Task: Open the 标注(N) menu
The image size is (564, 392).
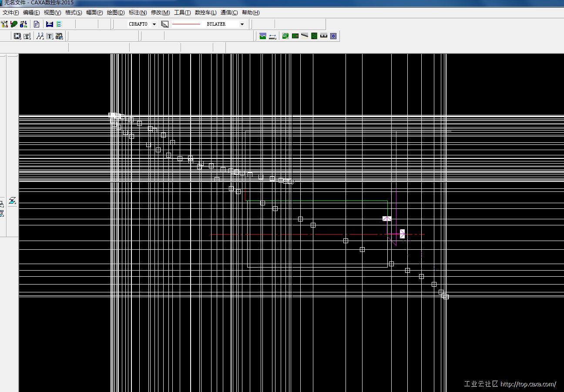Action: pyautogui.click(x=138, y=13)
